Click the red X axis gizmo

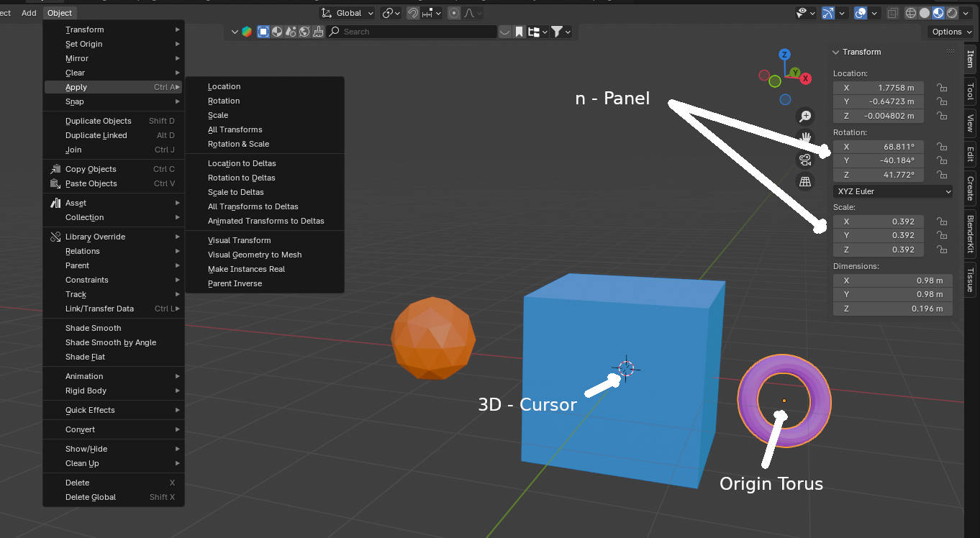[805, 78]
